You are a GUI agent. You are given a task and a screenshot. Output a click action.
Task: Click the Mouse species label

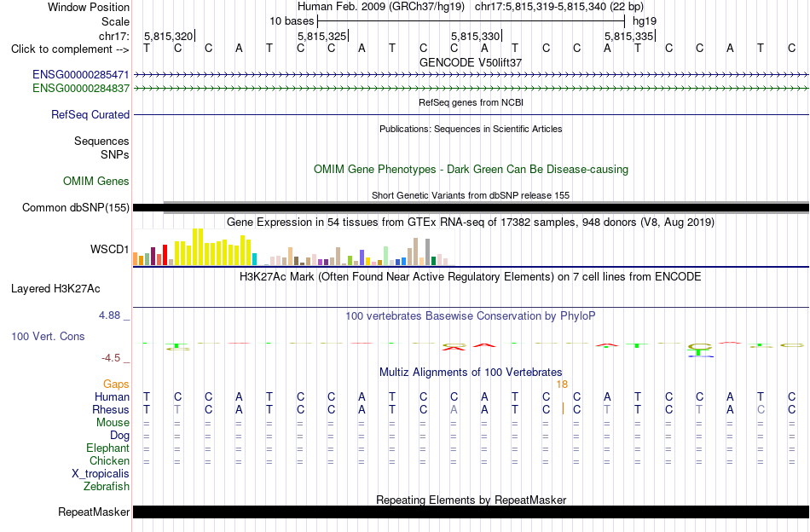click(x=113, y=423)
